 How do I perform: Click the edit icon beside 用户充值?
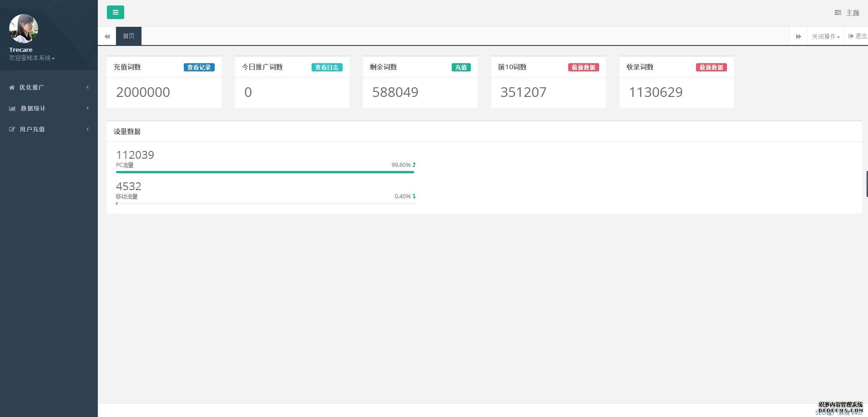[12, 129]
